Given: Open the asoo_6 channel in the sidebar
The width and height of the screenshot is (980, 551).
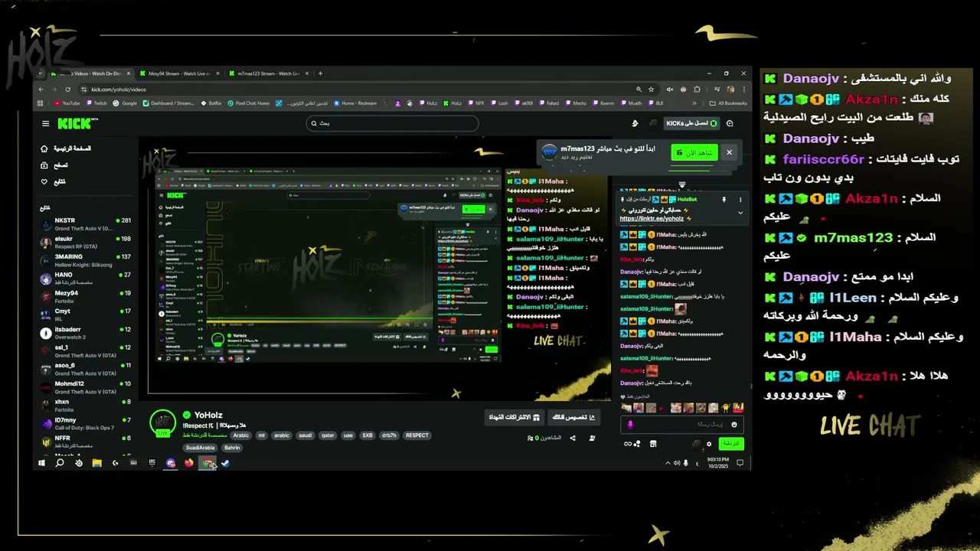Looking at the screenshot, I should pos(86,370).
